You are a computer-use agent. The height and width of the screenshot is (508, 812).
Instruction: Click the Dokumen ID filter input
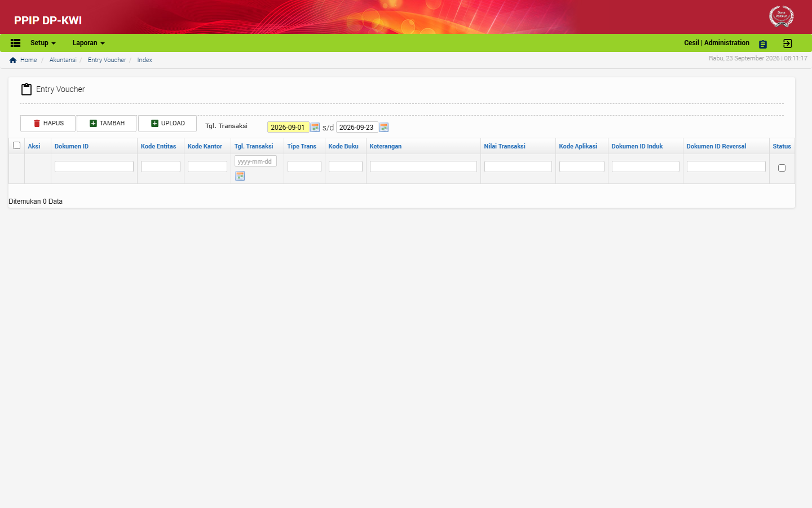94,167
